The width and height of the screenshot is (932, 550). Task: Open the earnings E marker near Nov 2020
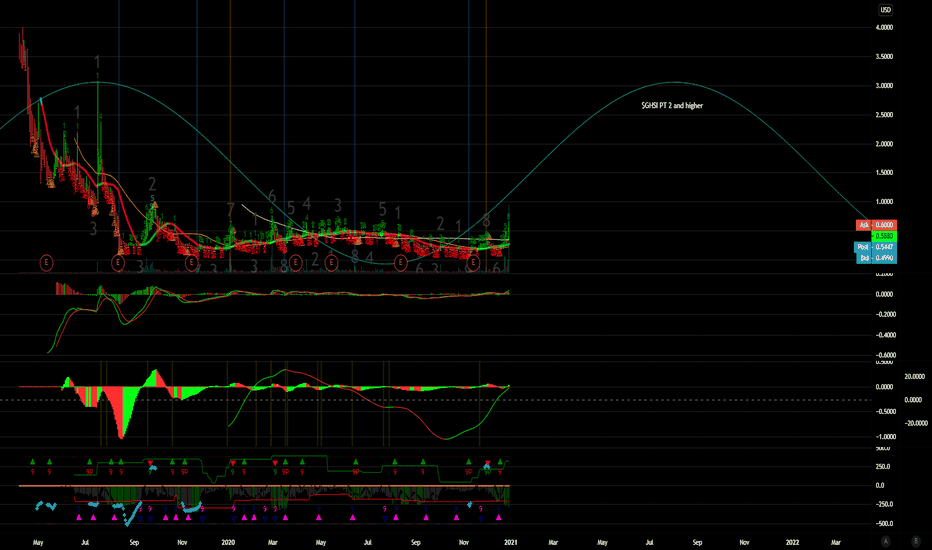[473, 262]
